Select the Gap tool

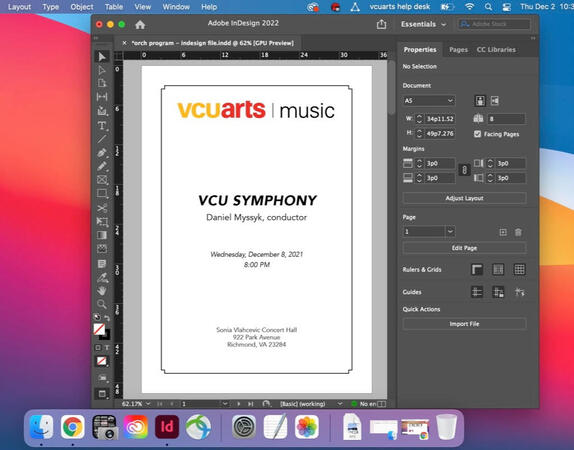[x=102, y=97]
